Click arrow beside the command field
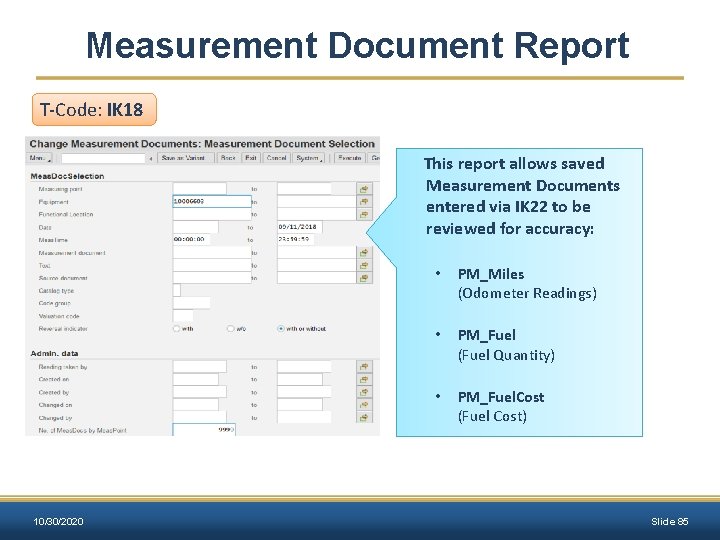Viewport: 720px width, 540px height. click(x=151, y=158)
